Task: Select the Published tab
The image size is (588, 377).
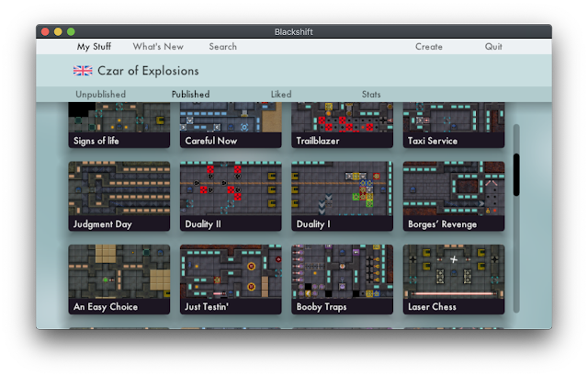Action: tap(190, 94)
